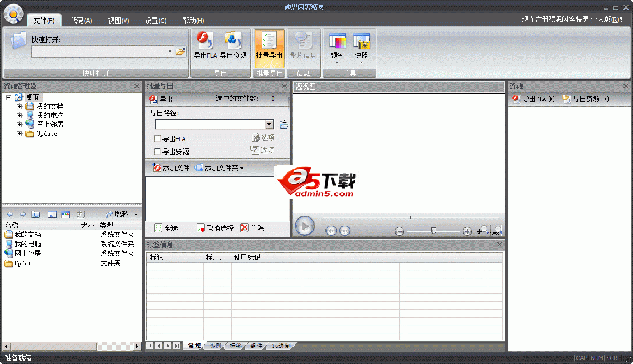The height and width of the screenshot is (364, 633).
Task: Switch to the 标签 tab
Action: click(x=235, y=346)
